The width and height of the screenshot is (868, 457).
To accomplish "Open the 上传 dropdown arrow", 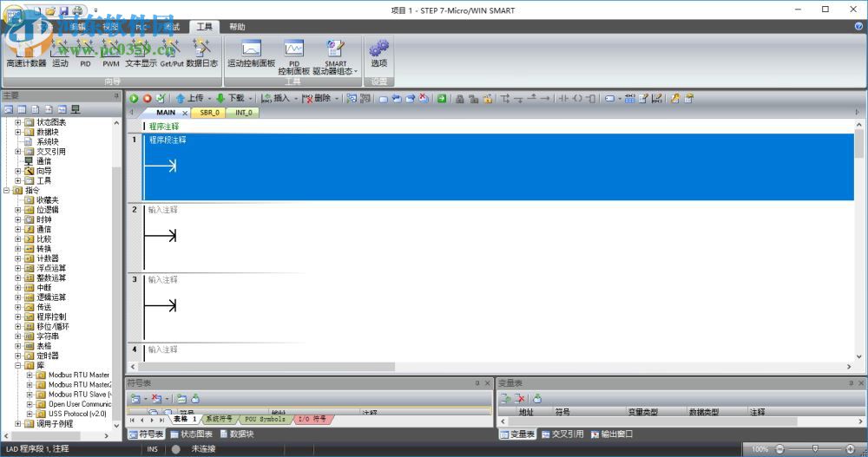I will click(x=210, y=99).
